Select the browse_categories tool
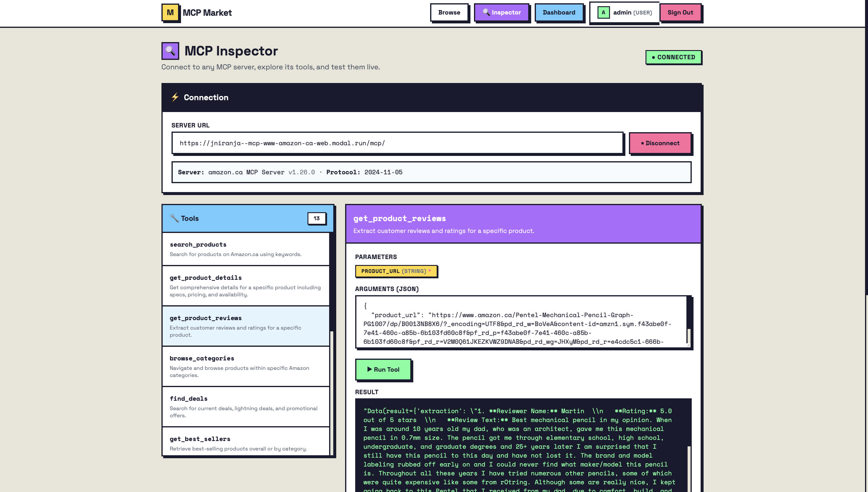868x492 pixels. (246, 366)
